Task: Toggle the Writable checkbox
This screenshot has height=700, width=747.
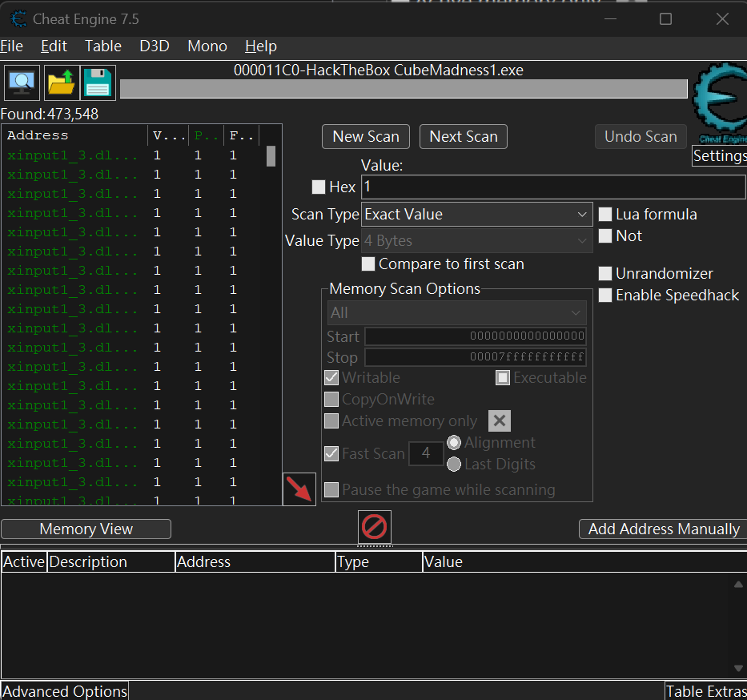Action: point(331,378)
